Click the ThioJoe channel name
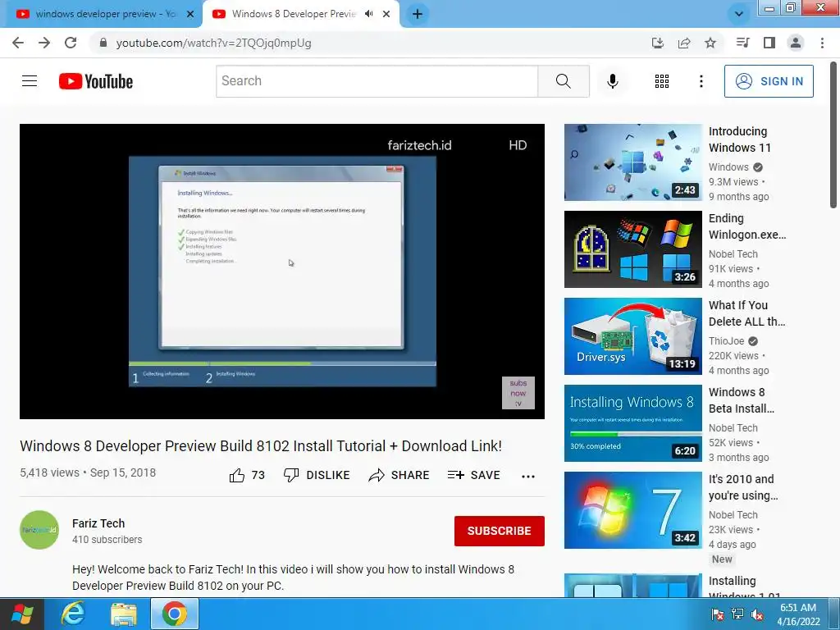 point(727,340)
